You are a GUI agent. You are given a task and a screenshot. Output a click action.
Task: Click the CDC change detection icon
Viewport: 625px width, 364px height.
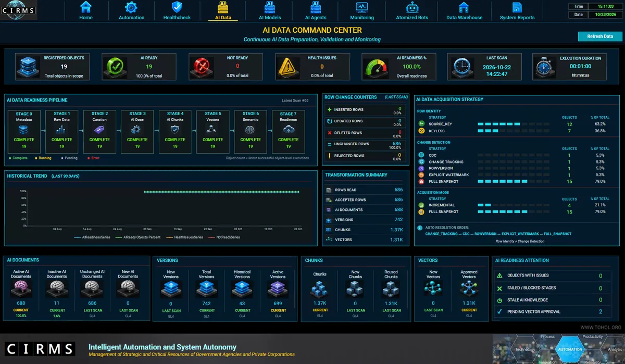[x=421, y=155]
